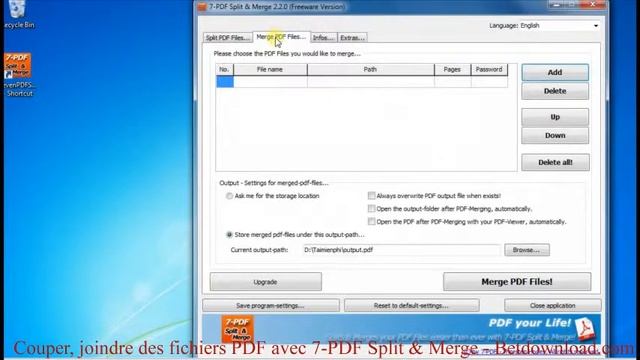Select the highlighted first row cell
640x360 pixels.
tap(224, 82)
